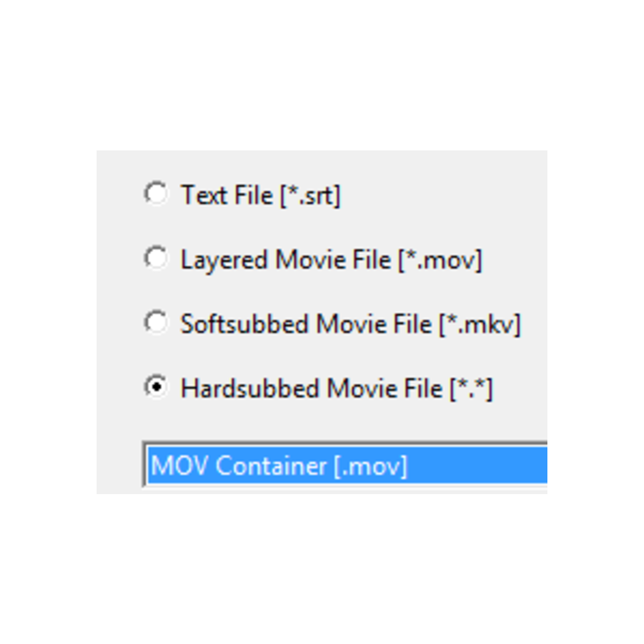Click the [*.mkv] extension text
Screen dimensions: 644x644
point(480,325)
